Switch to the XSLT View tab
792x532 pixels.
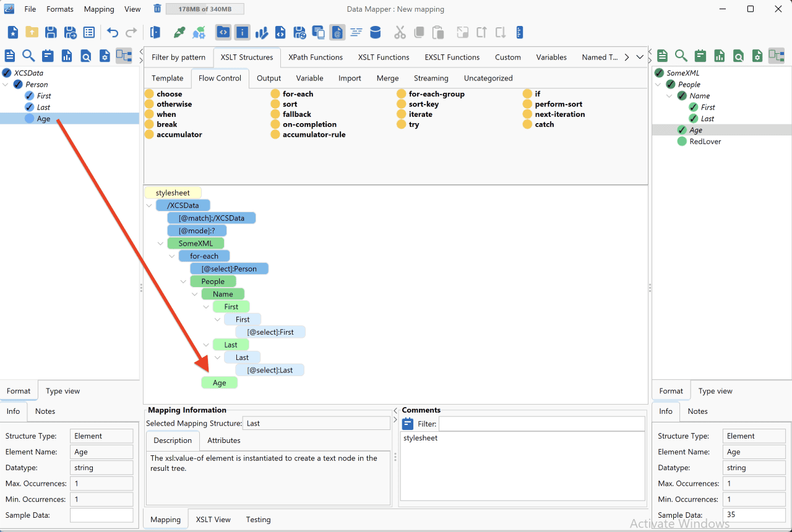[213, 520]
